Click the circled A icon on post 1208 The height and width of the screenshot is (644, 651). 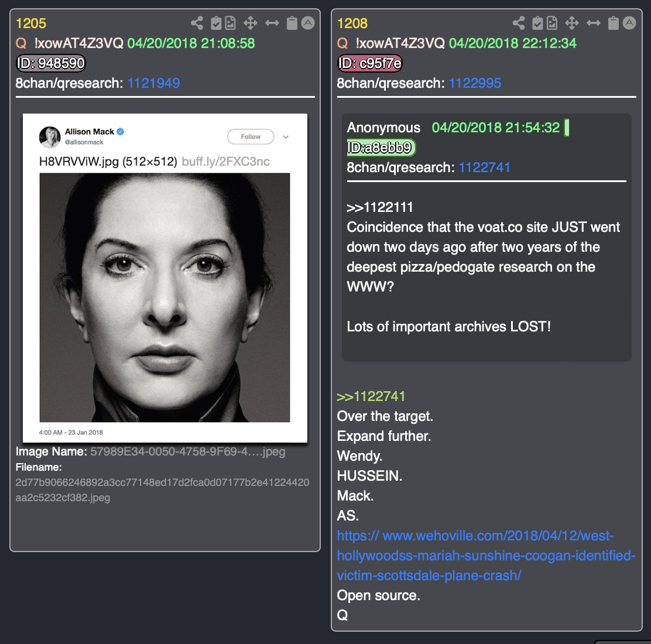click(629, 23)
